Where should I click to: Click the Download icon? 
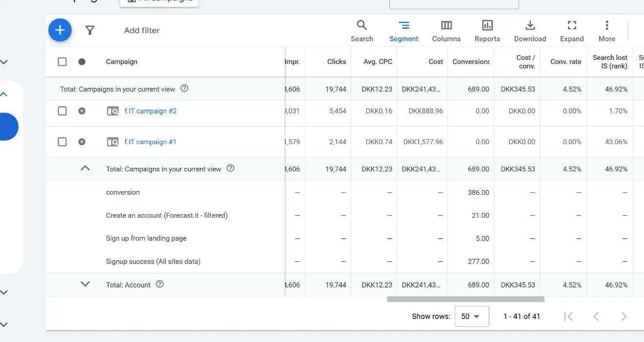pyautogui.click(x=530, y=24)
